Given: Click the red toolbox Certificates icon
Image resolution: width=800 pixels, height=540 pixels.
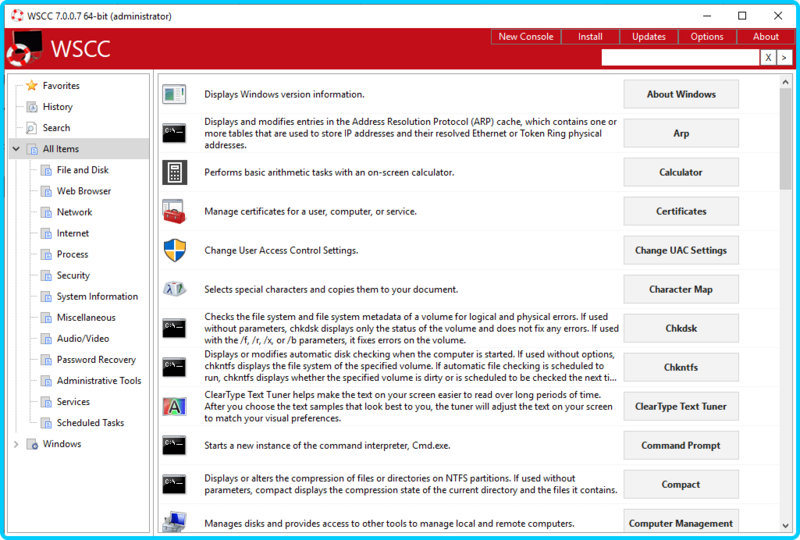Looking at the screenshot, I should 174,211.
